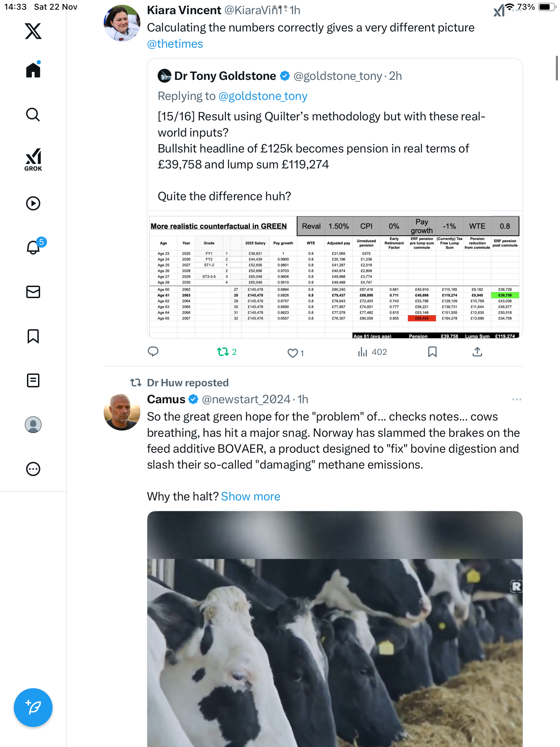Open the Home feed icon
The image size is (560, 747).
tap(33, 70)
